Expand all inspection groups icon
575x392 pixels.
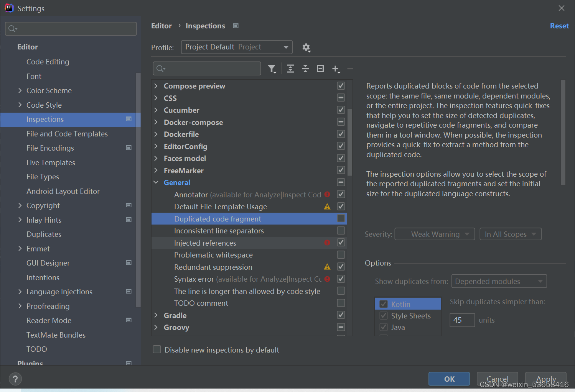click(x=290, y=69)
